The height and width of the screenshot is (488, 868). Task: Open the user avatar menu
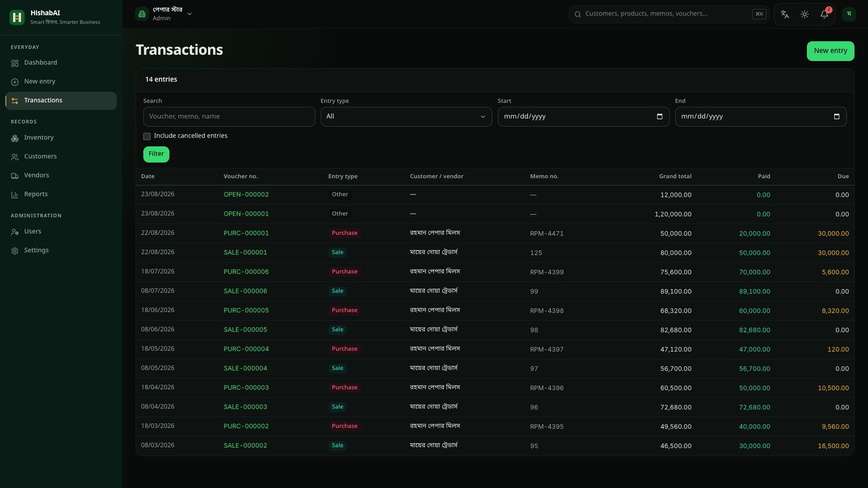[x=849, y=14]
